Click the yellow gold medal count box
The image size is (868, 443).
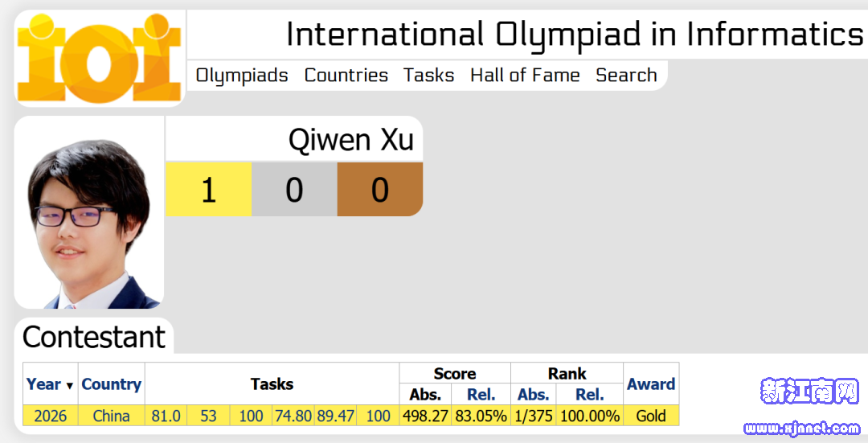point(209,190)
